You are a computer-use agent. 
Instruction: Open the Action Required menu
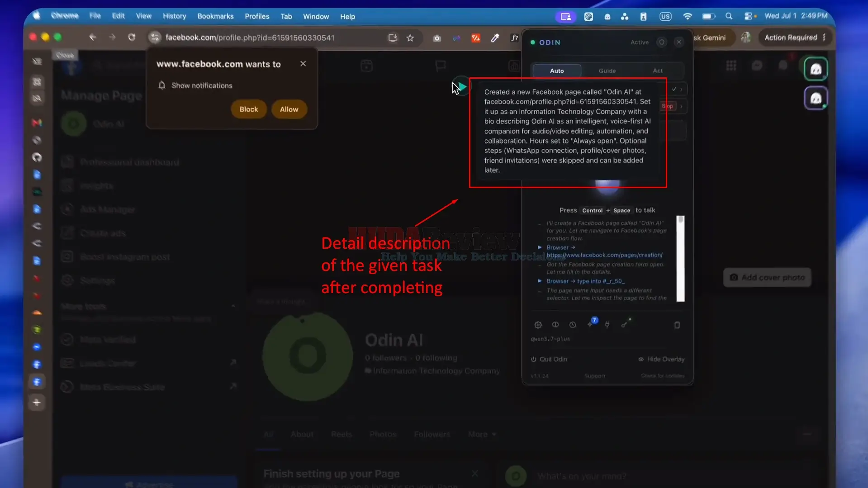coord(795,38)
